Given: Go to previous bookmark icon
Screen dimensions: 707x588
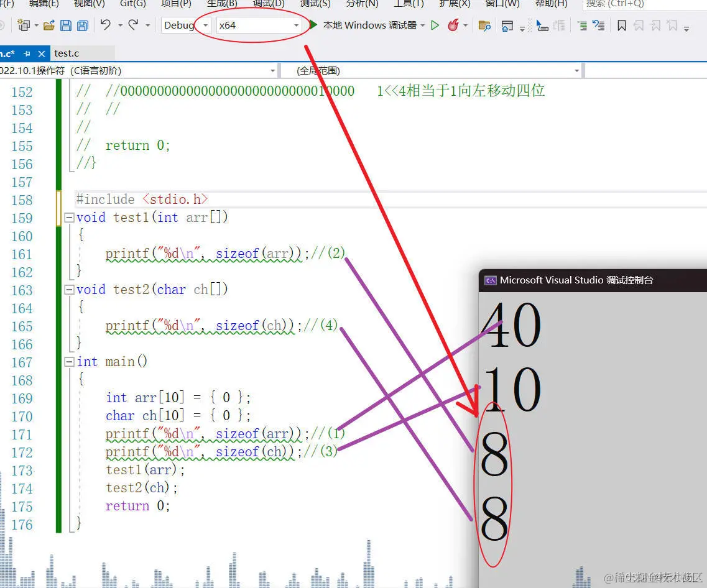Looking at the screenshot, I should (639, 25).
